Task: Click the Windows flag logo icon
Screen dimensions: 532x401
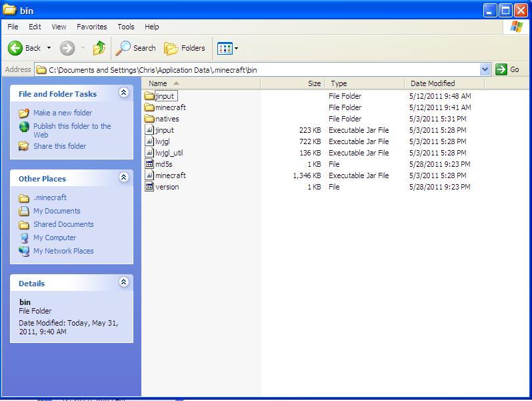Action: (517, 27)
